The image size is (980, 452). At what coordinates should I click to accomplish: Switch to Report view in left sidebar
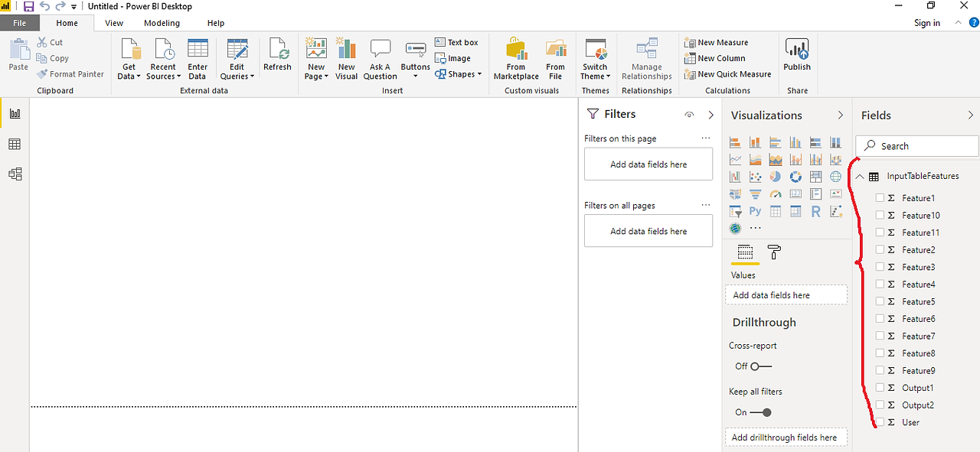pyautogui.click(x=15, y=114)
